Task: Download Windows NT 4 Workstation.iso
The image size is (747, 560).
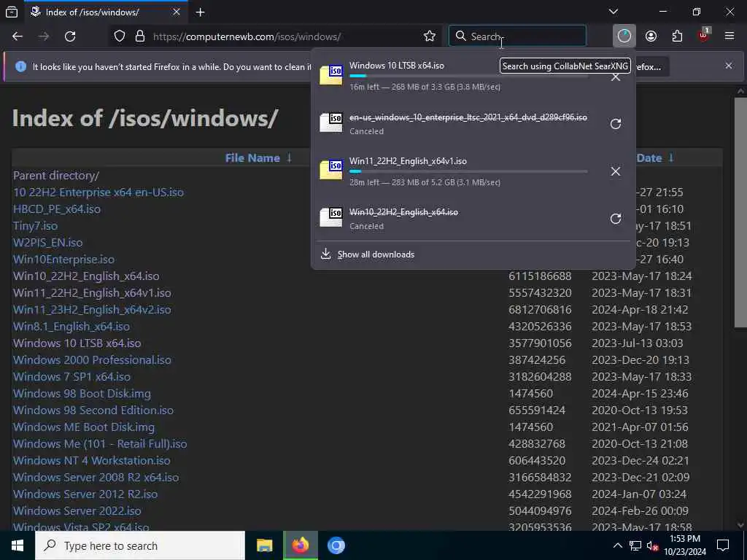Action: pyautogui.click(x=91, y=461)
